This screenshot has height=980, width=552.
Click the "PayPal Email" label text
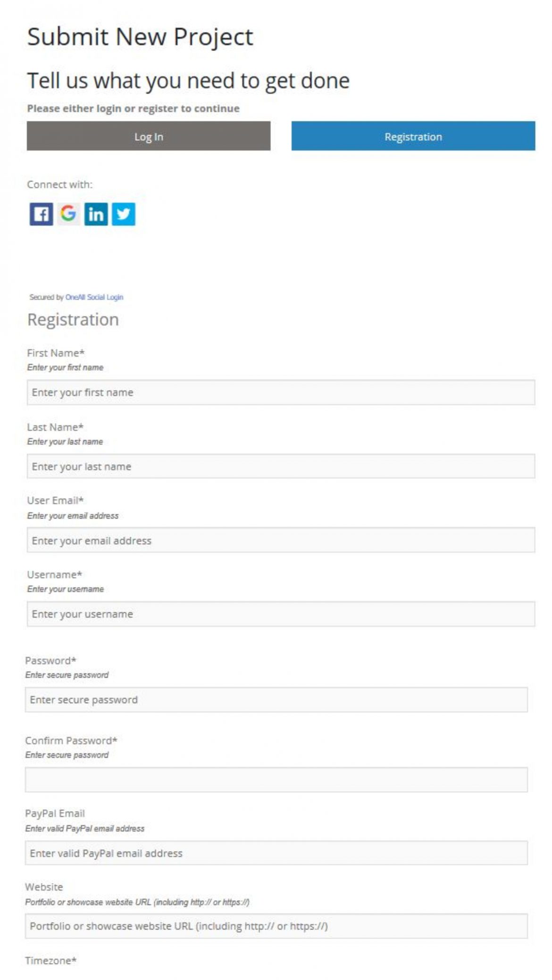pyautogui.click(x=55, y=813)
